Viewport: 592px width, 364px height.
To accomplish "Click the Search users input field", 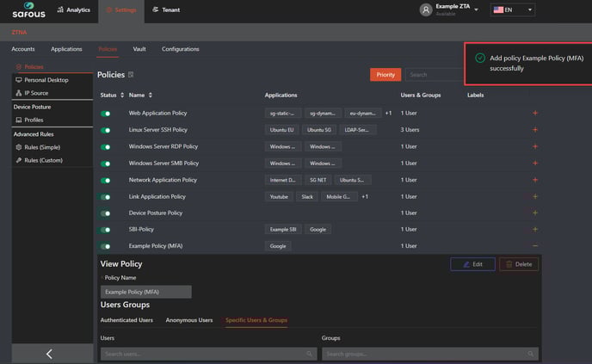I will [x=207, y=354].
